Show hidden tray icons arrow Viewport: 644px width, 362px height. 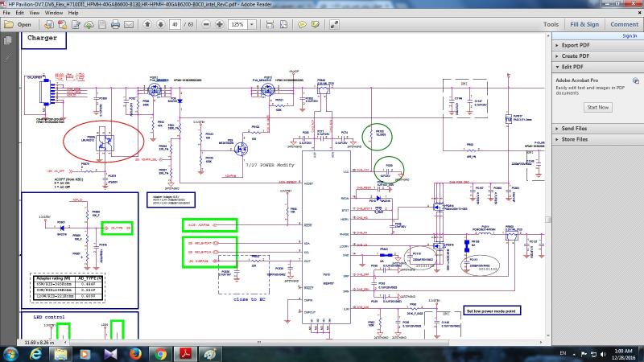pos(574,355)
